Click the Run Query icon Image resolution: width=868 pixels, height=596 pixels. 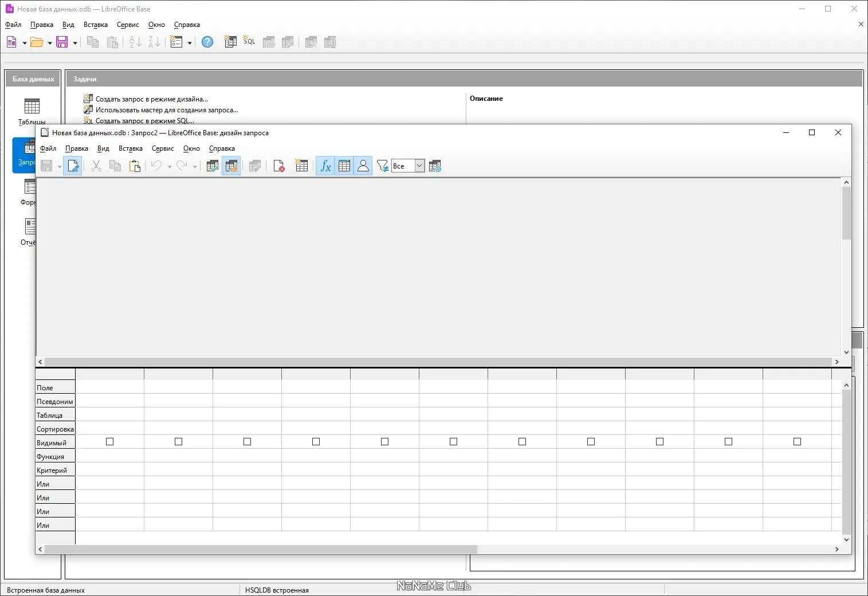coord(213,166)
